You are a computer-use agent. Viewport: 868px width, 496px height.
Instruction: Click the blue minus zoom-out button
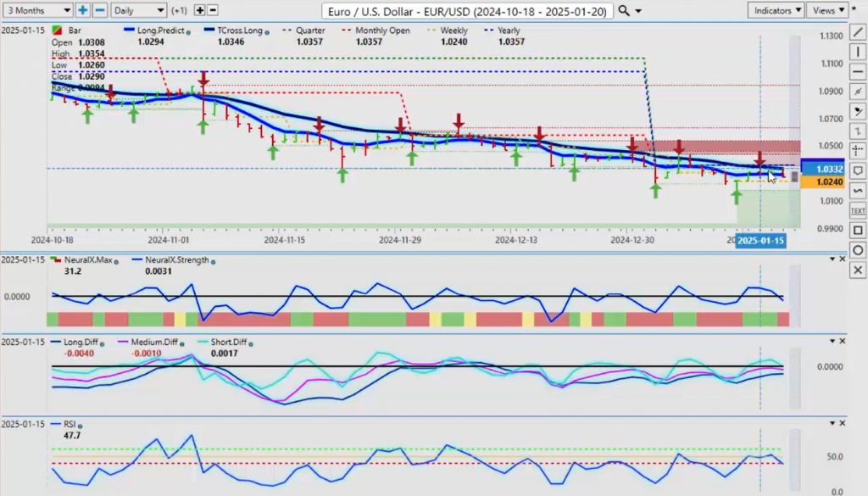(x=100, y=10)
